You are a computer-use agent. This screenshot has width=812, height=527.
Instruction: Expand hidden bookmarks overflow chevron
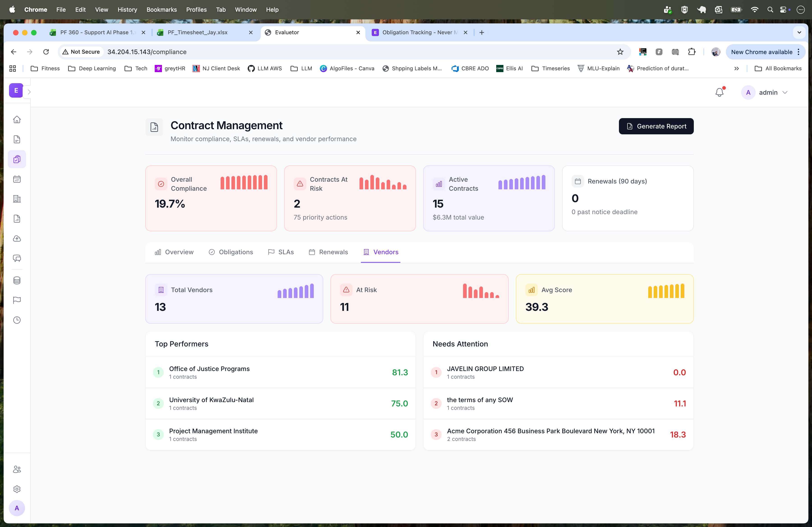736,69
